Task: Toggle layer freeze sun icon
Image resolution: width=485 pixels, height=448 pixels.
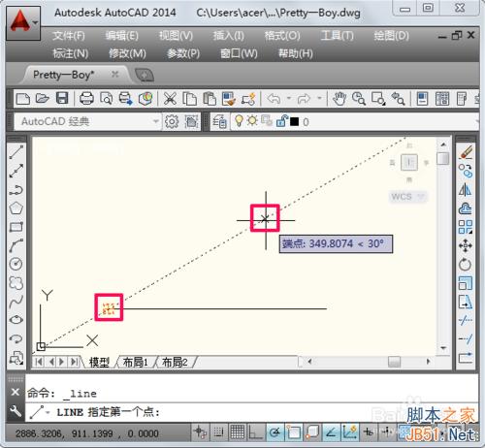Action: 252,121
